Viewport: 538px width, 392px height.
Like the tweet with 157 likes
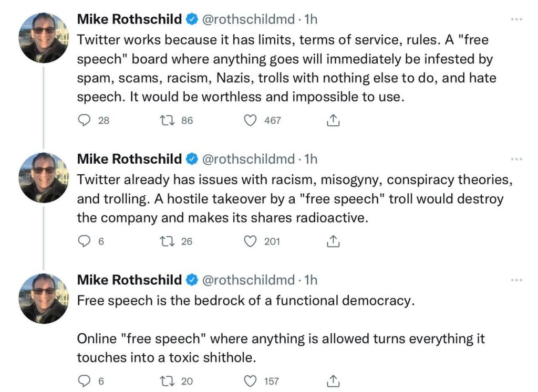coord(252,381)
